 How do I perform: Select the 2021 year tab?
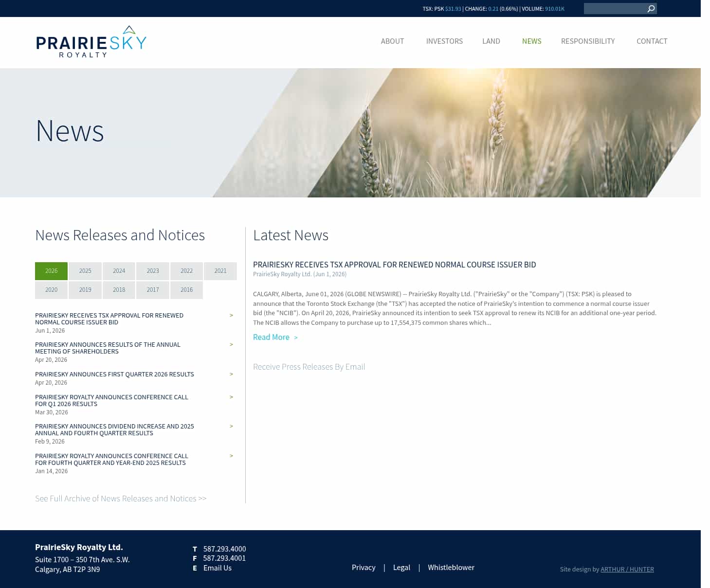[x=220, y=271]
